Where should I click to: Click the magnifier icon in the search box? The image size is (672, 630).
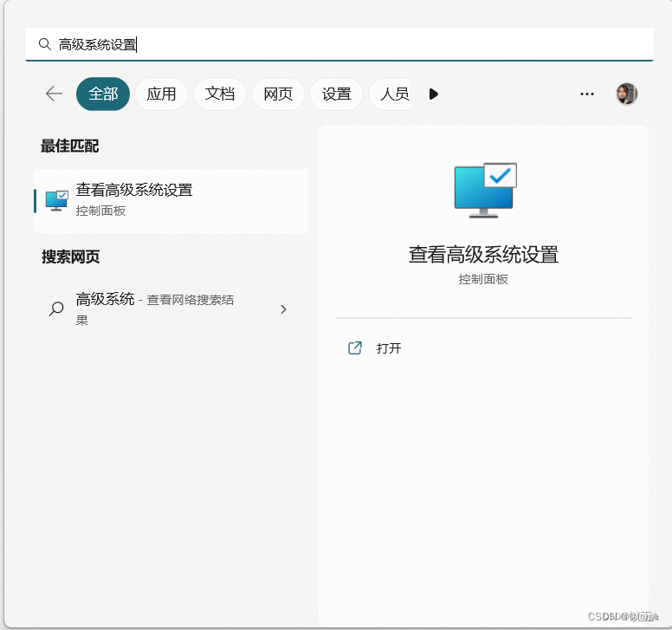[x=44, y=44]
